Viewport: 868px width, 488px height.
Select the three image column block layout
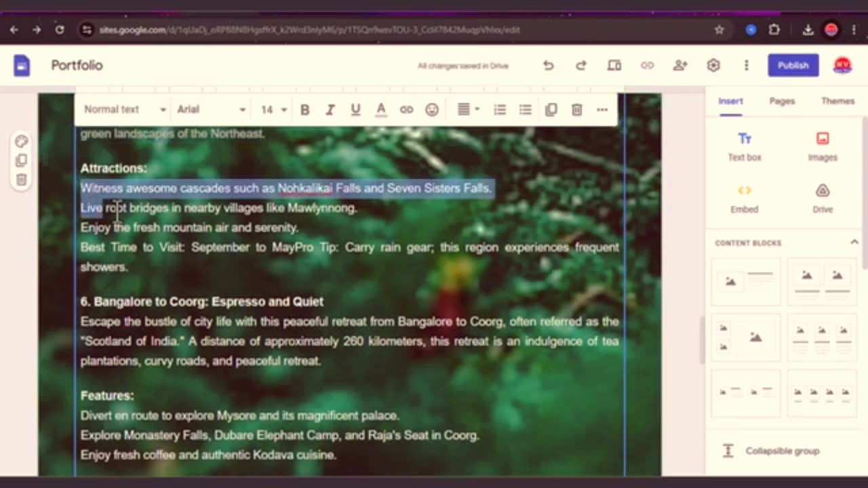click(822, 338)
